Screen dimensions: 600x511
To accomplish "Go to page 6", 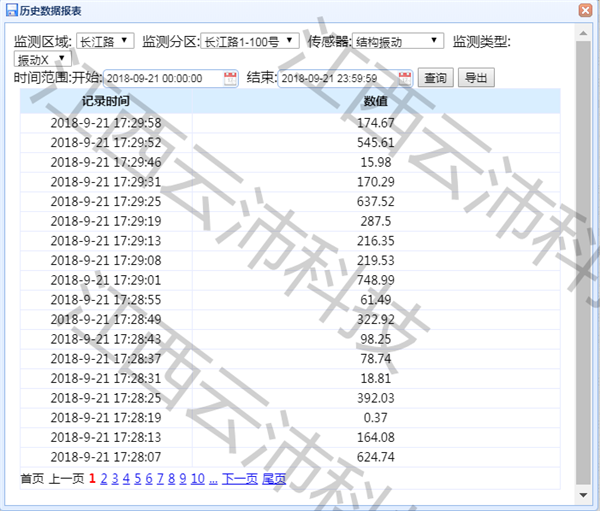I will (x=149, y=478).
